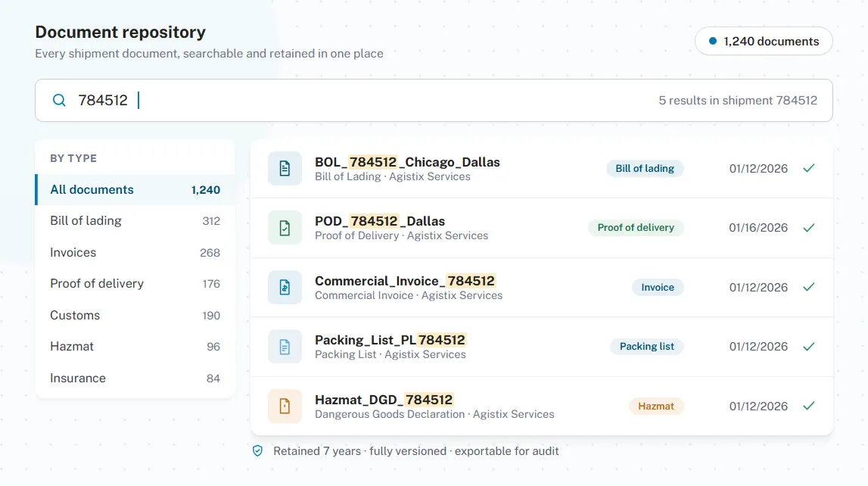Open Hazmat_DGD_784512 document
Viewport: 868px width, 486px height.
click(x=384, y=400)
